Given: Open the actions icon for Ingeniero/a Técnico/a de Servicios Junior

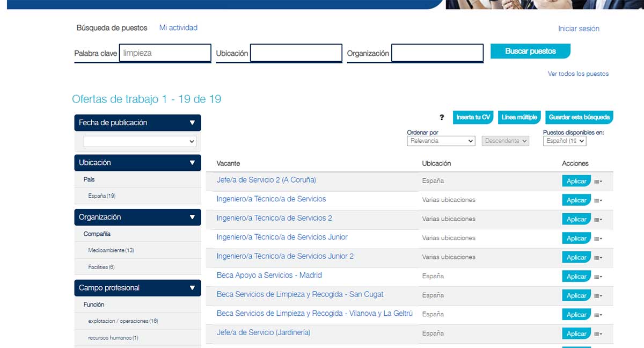Looking at the screenshot, I should pos(598,238).
